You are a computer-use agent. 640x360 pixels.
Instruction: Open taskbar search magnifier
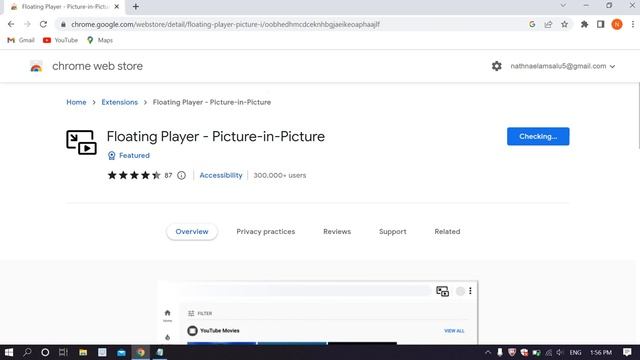(27, 352)
